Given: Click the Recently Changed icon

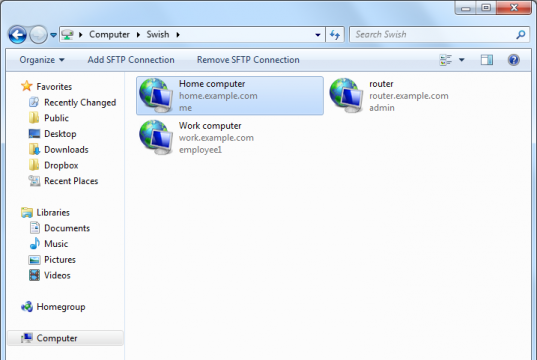Looking at the screenshot, I should [x=34, y=102].
